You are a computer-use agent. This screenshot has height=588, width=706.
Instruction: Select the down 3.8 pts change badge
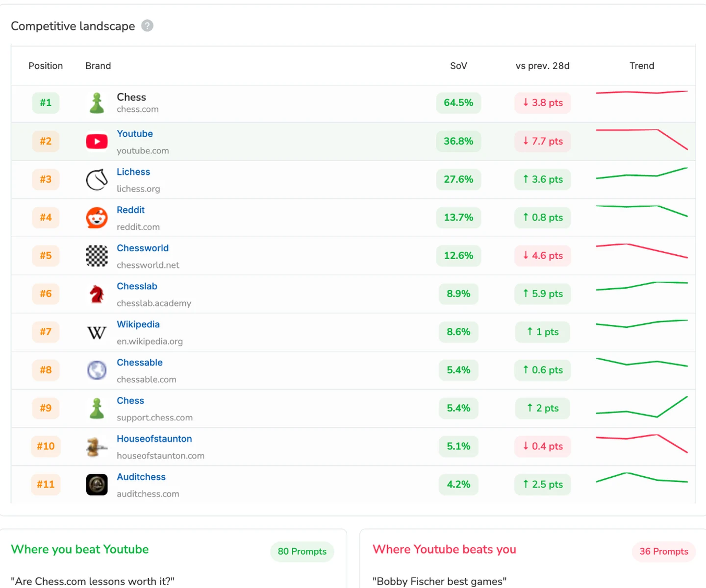pos(543,103)
